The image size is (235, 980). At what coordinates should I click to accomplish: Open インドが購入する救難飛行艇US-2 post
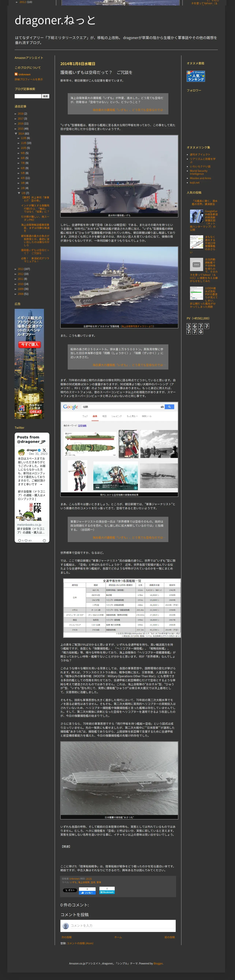tap(35, 209)
